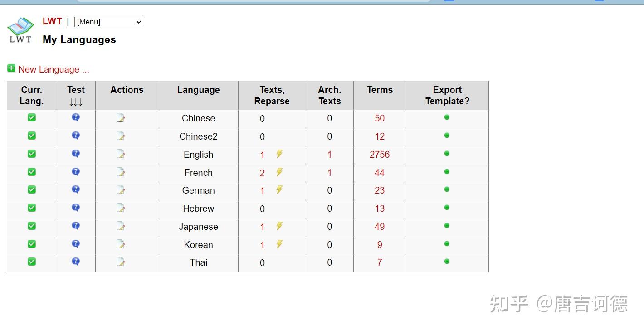Open Chinese terms count 50
This screenshot has width=644, height=330.
(380, 118)
